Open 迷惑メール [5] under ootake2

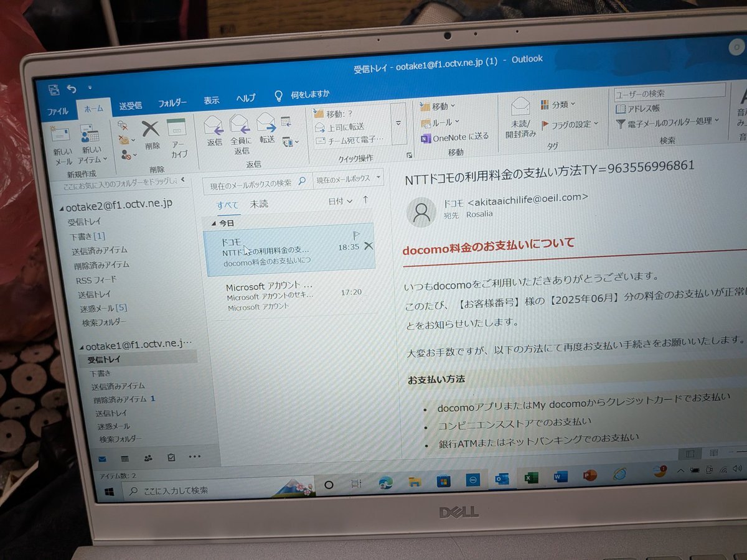pyautogui.click(x=105, y=308)
